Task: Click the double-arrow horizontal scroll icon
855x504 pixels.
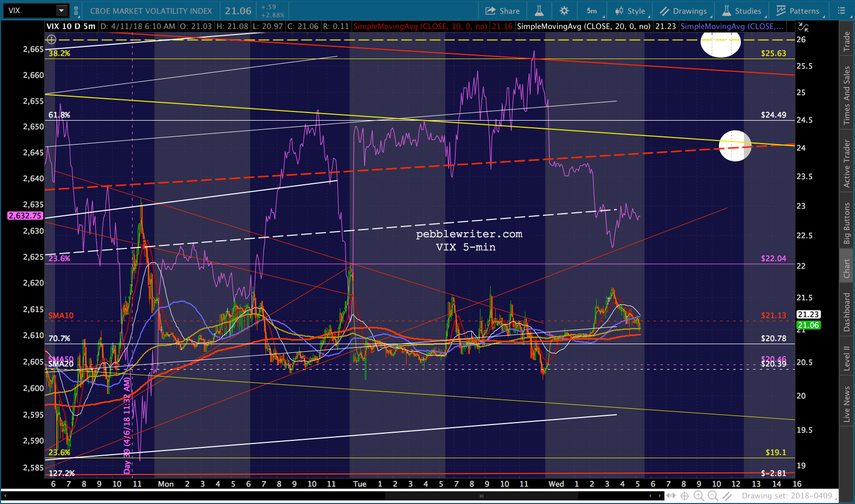Action: click(x=671, y=496)
